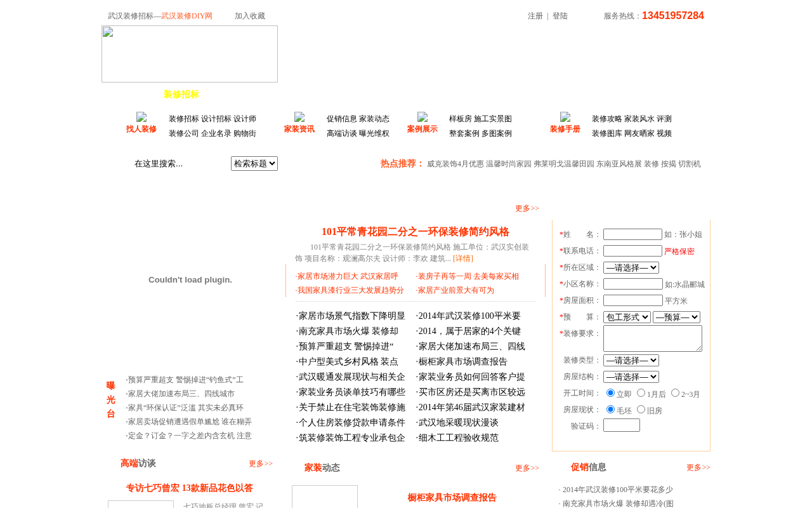Image resolution: width=812 pixels, height=508 pixels.
Task: Click the 验证码 input field
Action: 622,425
